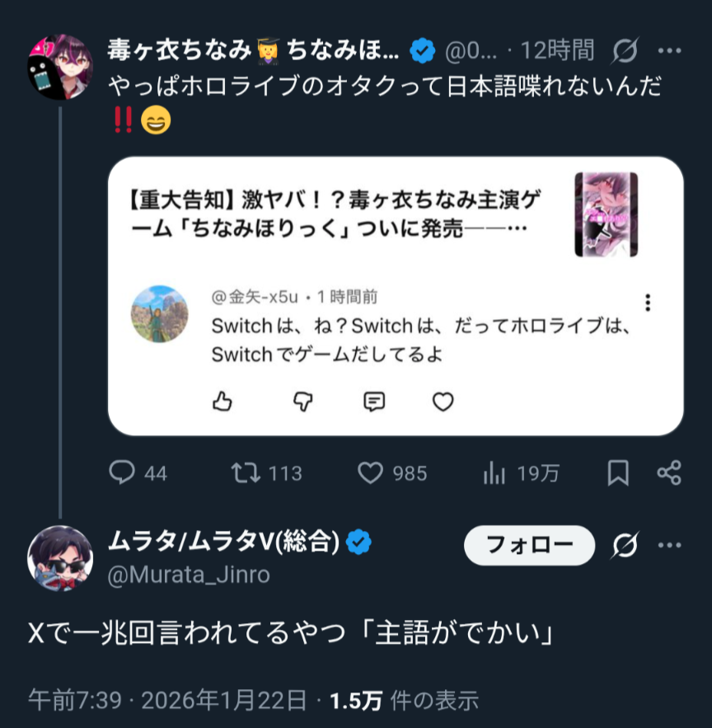Bookmark the top tweet
The width and height of the screenshot is (712, 728).
pyautogui.click(x=617, y=472)
